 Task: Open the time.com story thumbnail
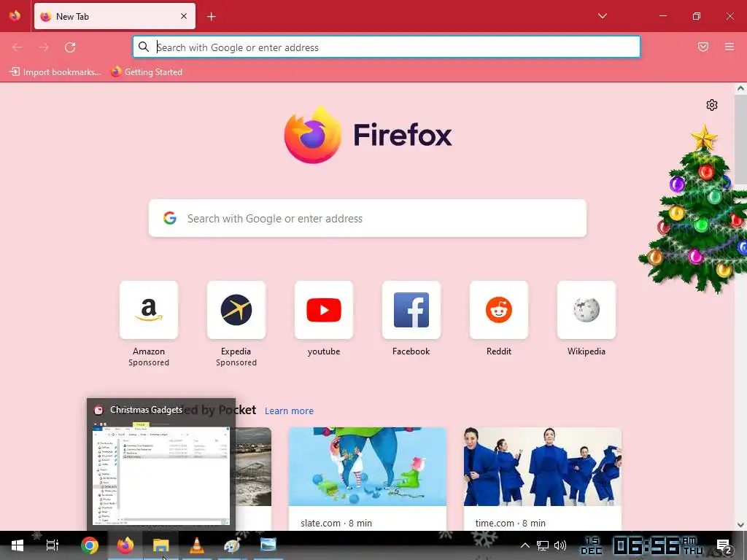click(542, 466)
